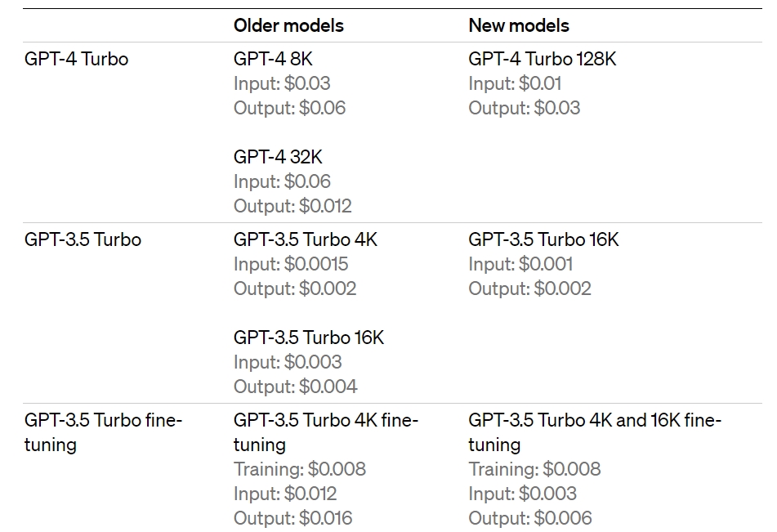Select GPT-4 32K output price $0.012

tap(292, 206)
